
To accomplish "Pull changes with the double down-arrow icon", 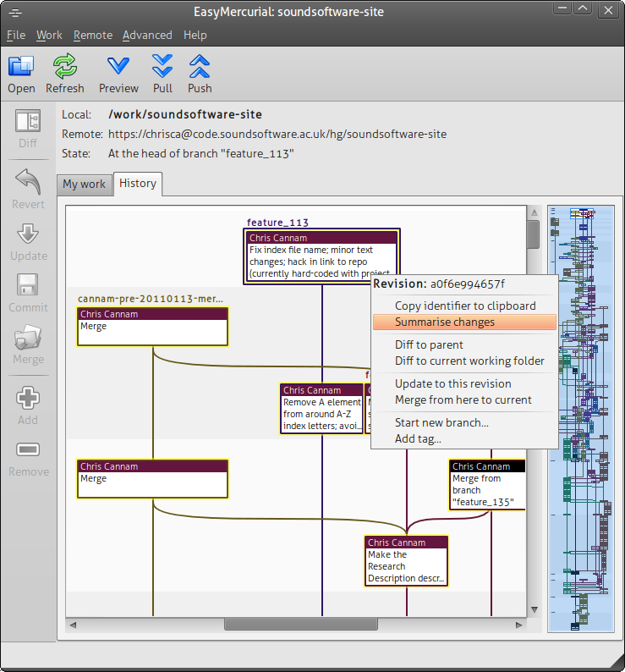I will [162, 66].
